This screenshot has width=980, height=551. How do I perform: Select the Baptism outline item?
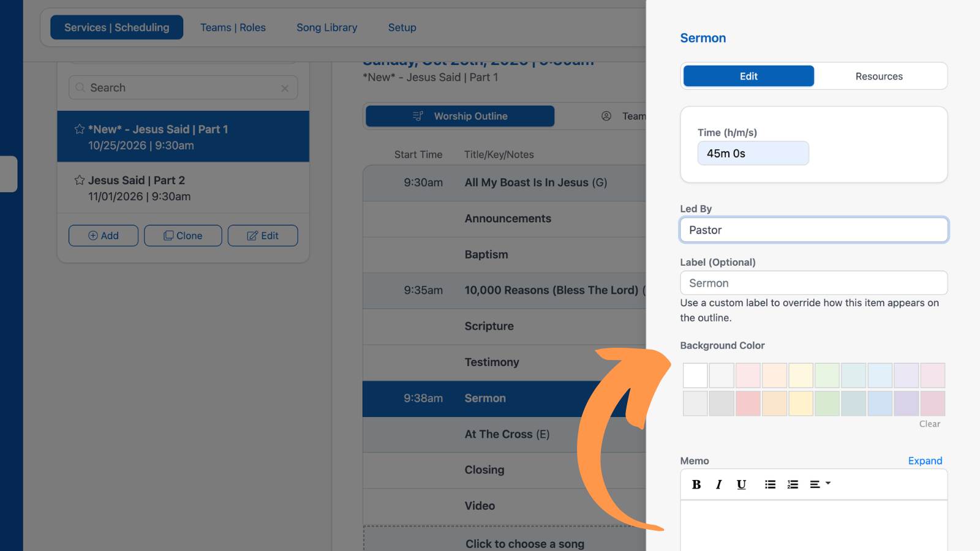tap(504, 255)
